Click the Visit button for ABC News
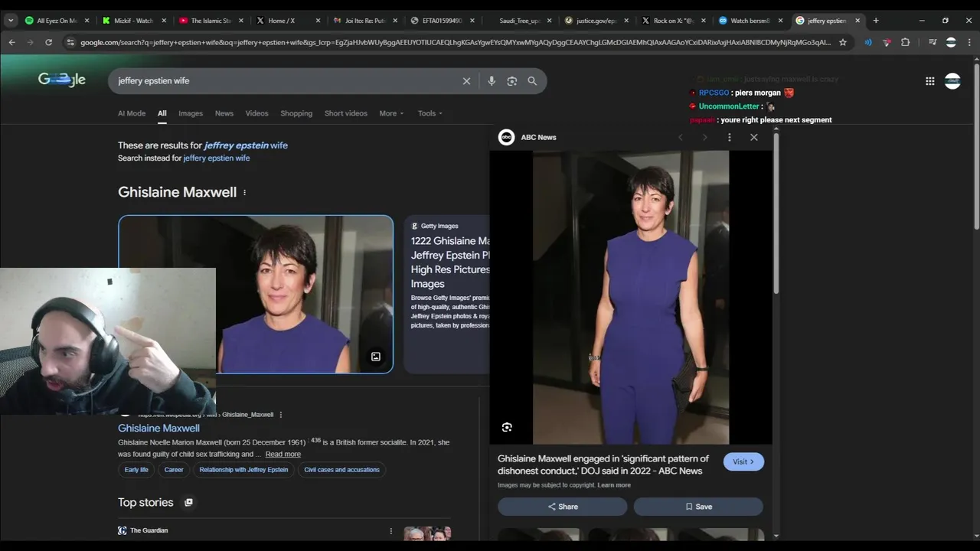 point(743,461)
